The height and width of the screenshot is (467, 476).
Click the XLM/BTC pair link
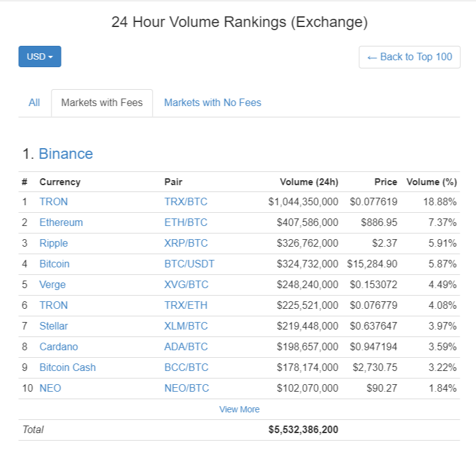click(x=186, y=326)
